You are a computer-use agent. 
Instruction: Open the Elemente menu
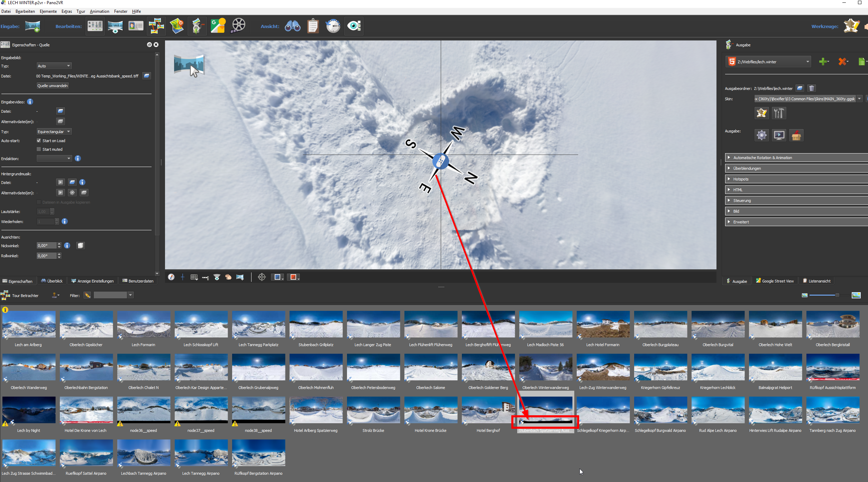48,11
